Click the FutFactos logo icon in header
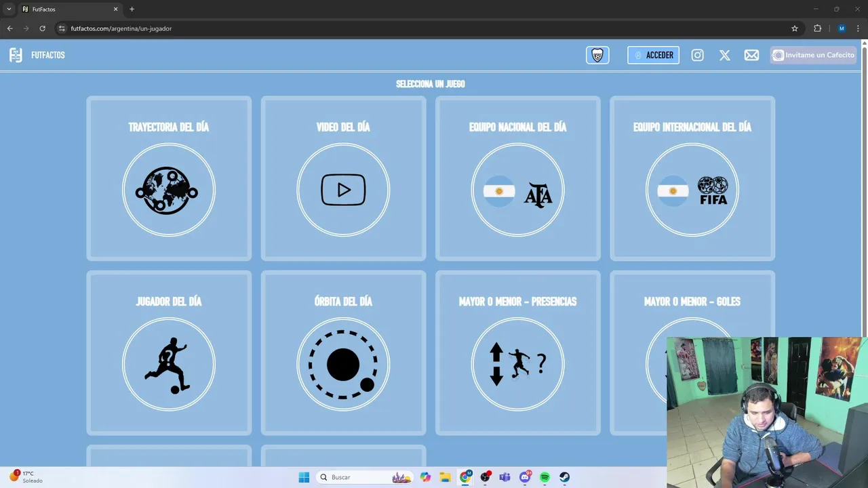 (x=16, y=55)
